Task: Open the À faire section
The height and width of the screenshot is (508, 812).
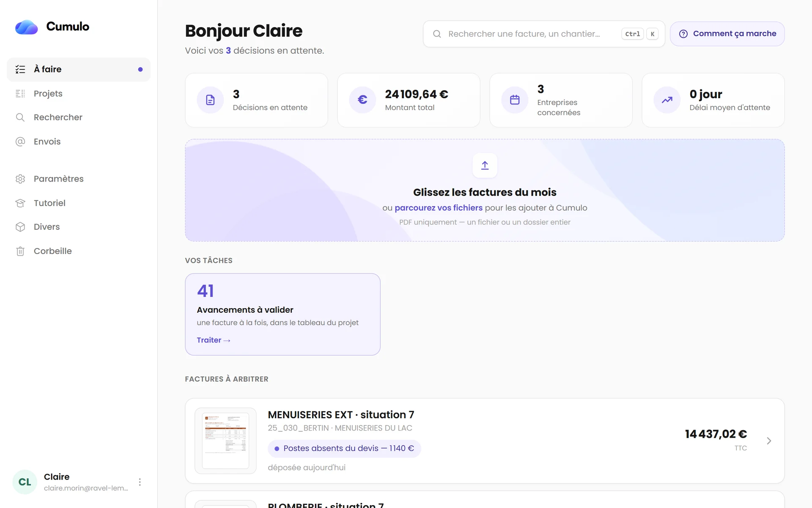Action: point(79,69)
